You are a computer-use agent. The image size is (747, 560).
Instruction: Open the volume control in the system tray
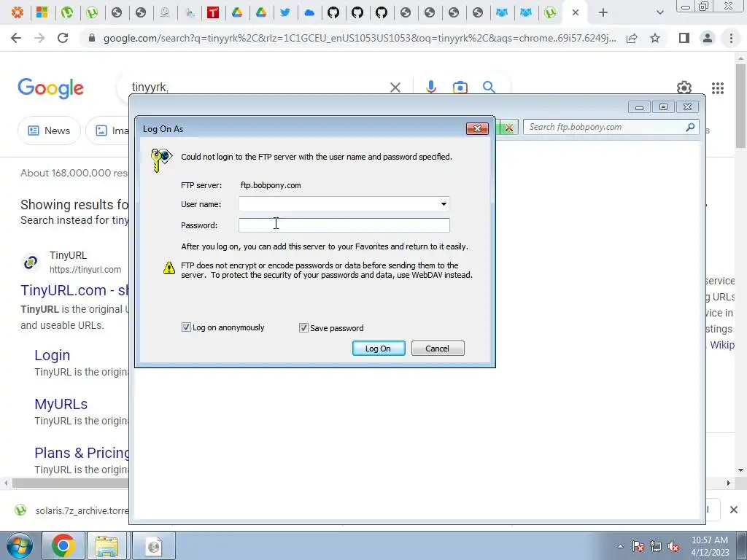(x=673, y=547)
